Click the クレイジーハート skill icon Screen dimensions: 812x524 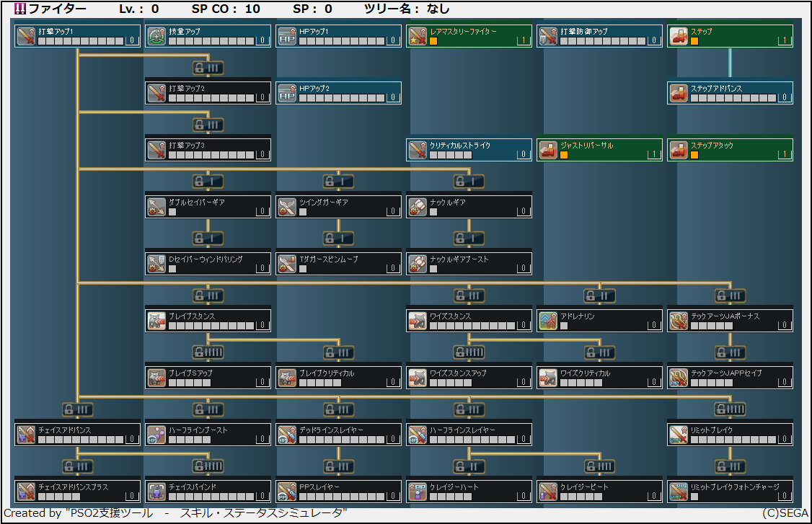click(418, 492)
